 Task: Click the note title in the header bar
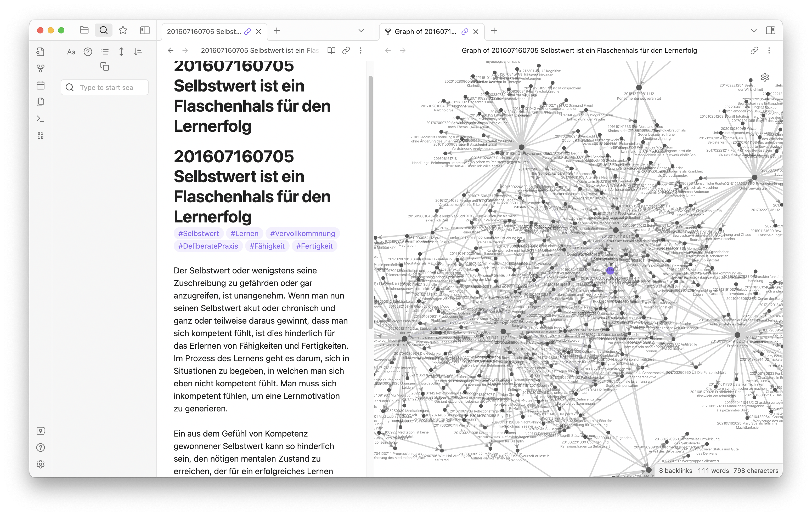pyautogui.click(x=260, y=50)
